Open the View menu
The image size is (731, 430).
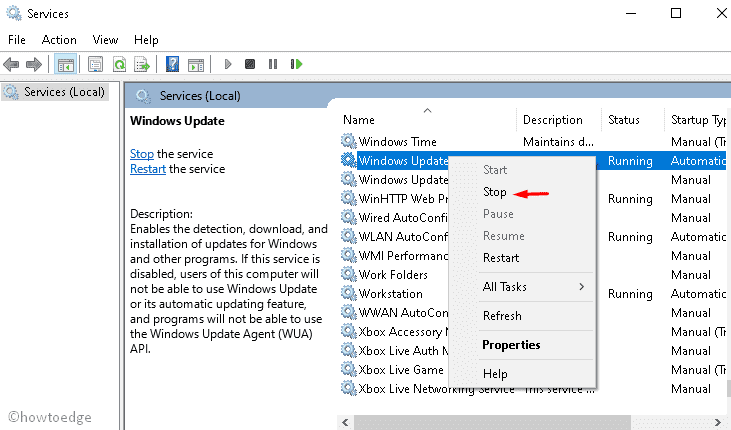pos(105,40)
